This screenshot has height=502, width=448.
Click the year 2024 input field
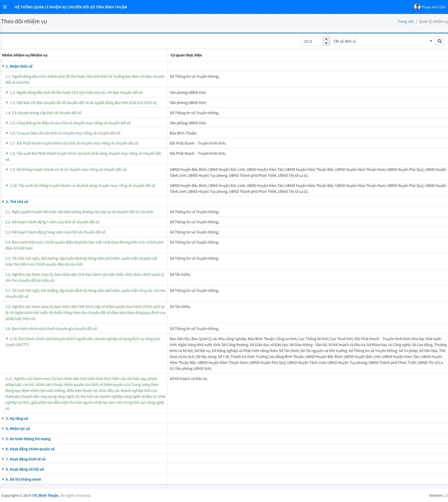(312, 41)
